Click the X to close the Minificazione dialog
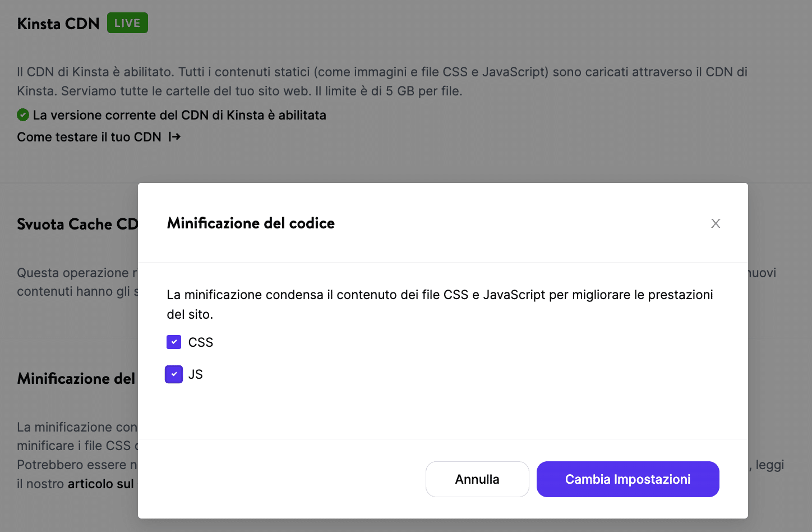Screen dimensions: 812x532 coord(716,223)
